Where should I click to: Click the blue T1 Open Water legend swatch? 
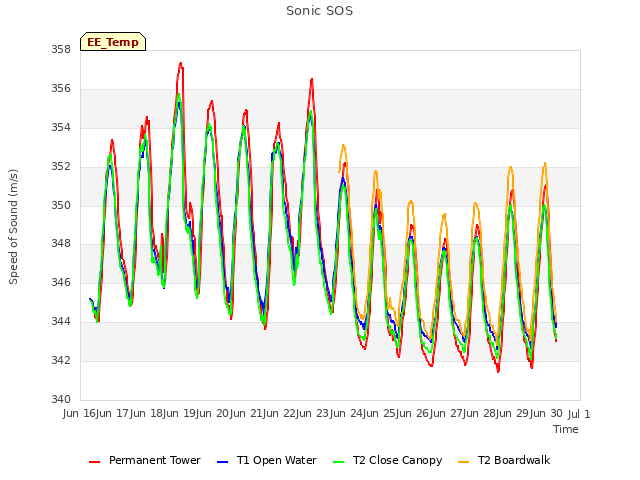pos(222,462)
